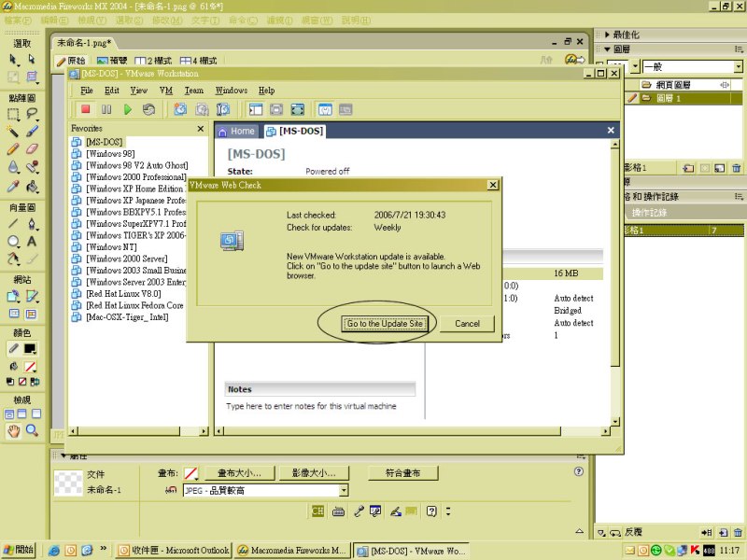Switch to Full Screen mode
This screenshot has width=747, height=560.
(x=36, y=413)
